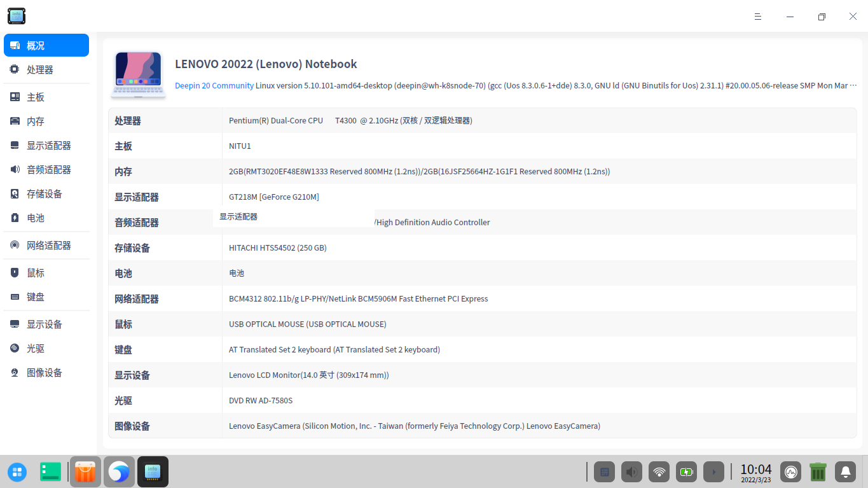Select the Pentium(R) Dual-Core CPU T4300 value
The height and width of the screenshot is (488, 868).
[x=350, y=120]
